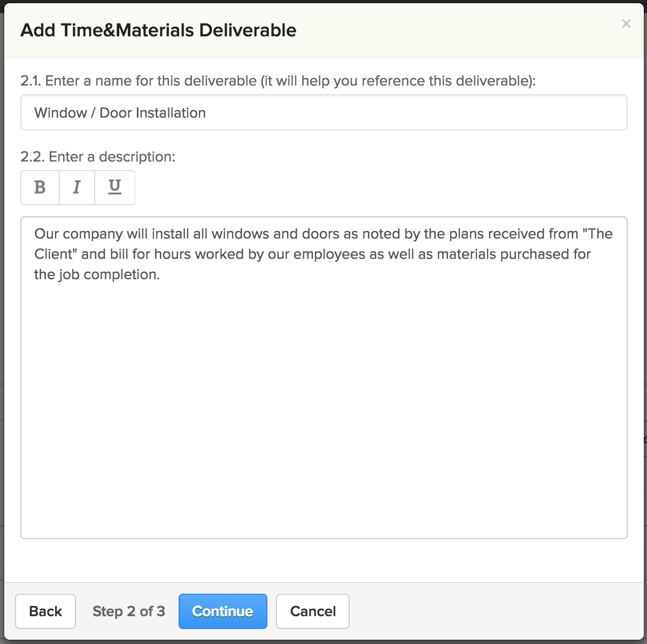Focus the description text area
This screenshot has width=647, height=644.
point(323,378)
